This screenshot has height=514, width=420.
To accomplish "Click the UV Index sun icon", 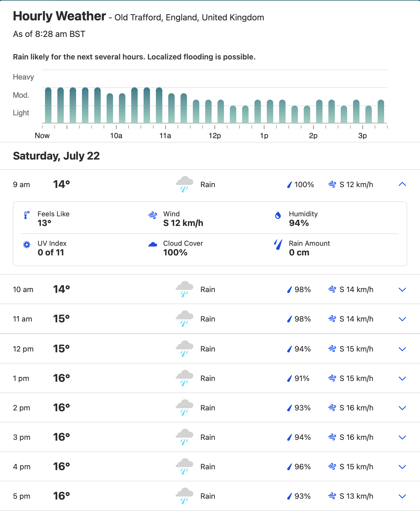I will (x=27, y=244).
